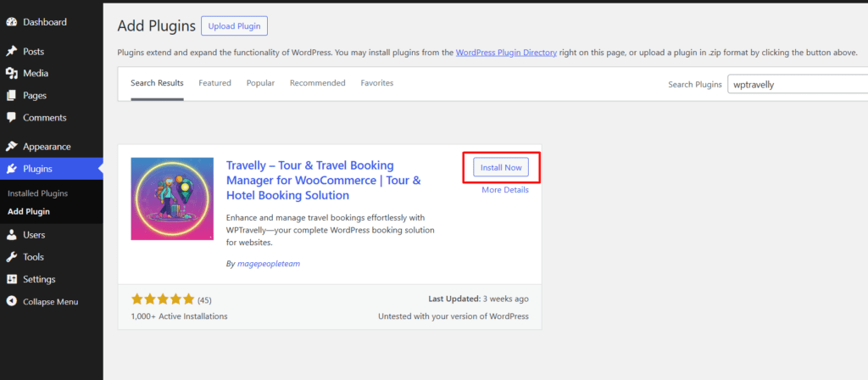Click the (45) ratings count
This screenshot has width=868, height=380.
(x=204, y=300)
